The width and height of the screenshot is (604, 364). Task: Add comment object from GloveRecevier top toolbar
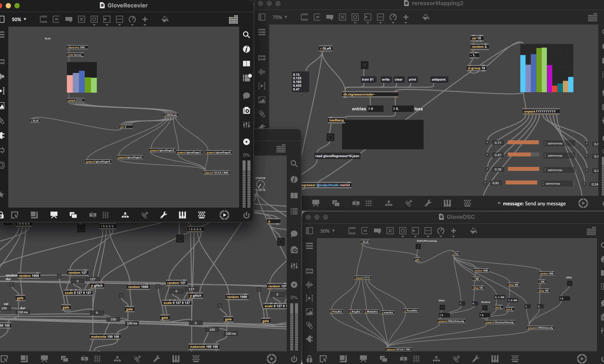point(69,19)
